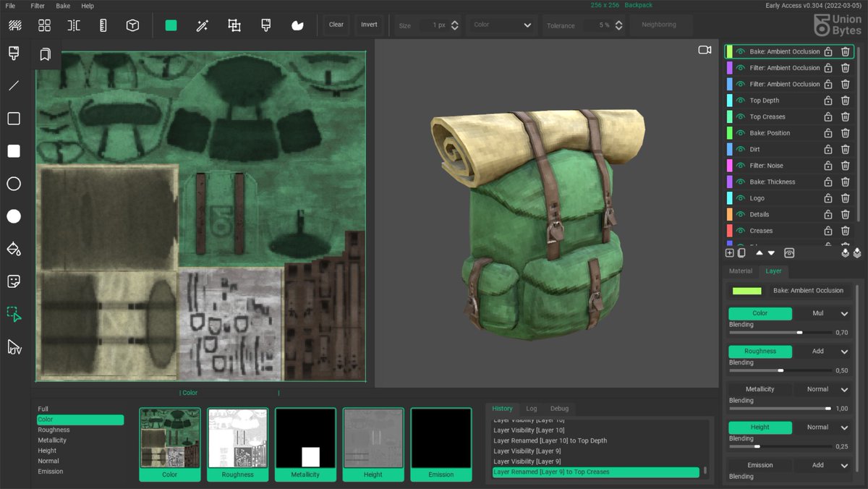The width and height of the screenshot is (868, 489).
Task: Open the Color mode dropdown in toolbar
Action: (502, 25)
